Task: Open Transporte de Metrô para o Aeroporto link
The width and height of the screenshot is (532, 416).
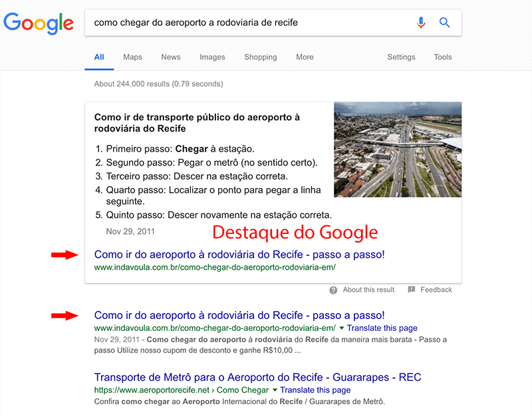Action: pos(257,377)
